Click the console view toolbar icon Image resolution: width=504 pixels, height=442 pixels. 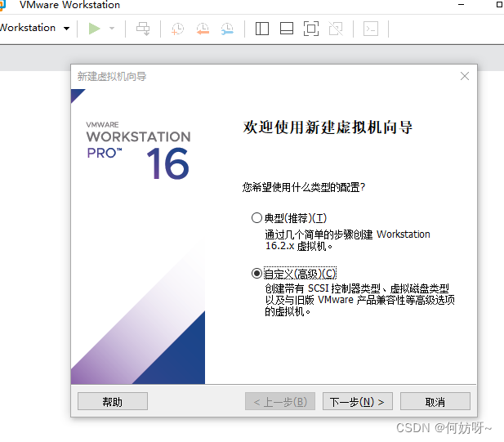(371, 29)
